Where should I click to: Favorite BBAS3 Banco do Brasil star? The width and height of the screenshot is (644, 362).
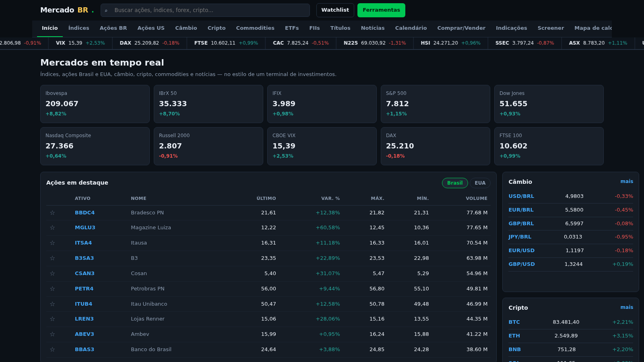coord(52,350)
